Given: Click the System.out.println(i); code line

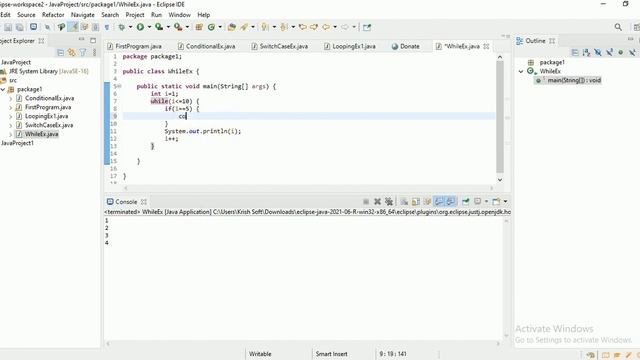Looking at the screenshot, I should coord(203,131).
